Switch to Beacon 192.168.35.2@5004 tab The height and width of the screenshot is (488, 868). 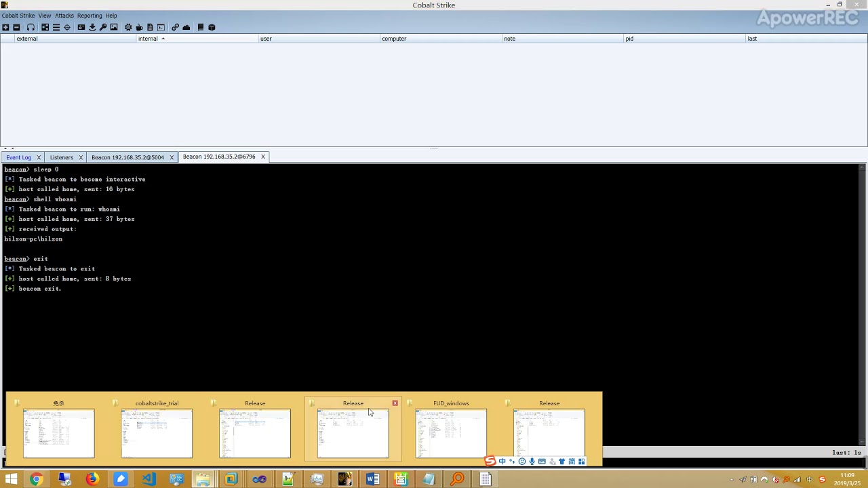tap(127, 157)
